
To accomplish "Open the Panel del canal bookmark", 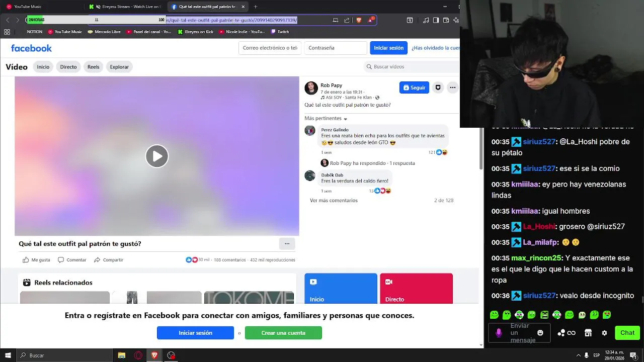I will point(148,32).
